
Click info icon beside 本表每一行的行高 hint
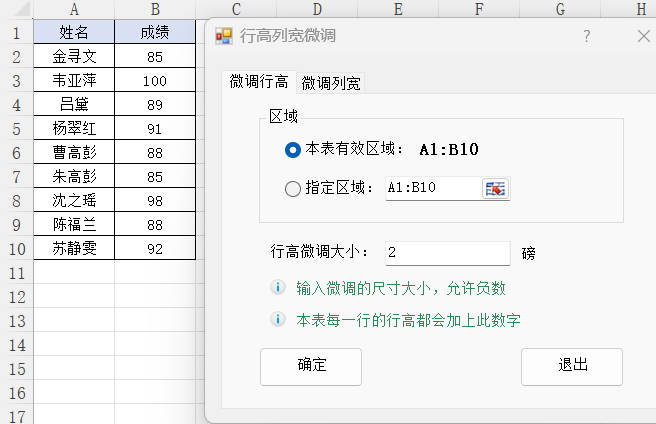(x=279, y=320)
